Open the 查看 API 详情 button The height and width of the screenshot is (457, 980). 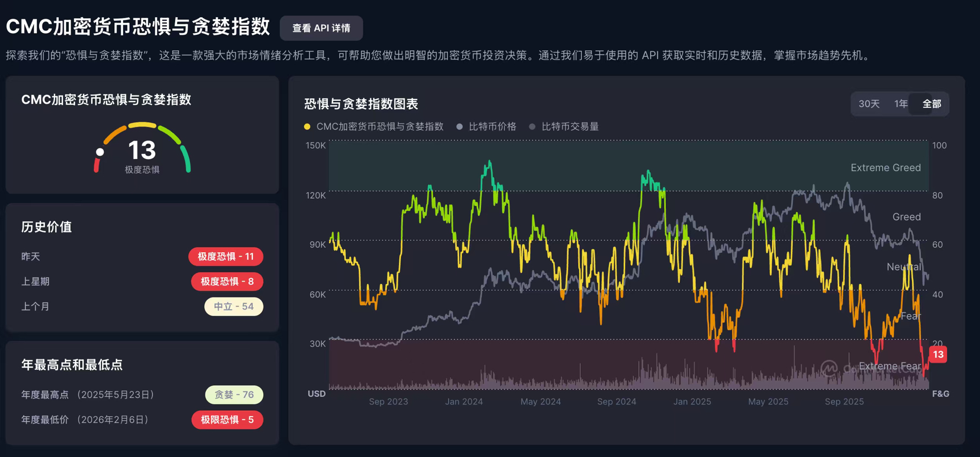pos(321,28)
